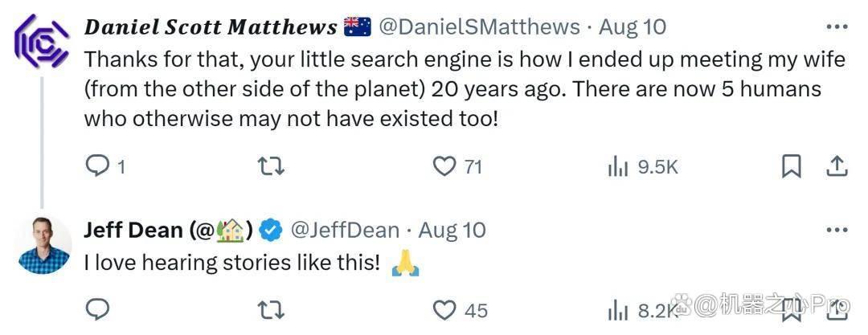Click Jeff Dean's blue verified badge
868x335 pixels.
[272, 231]
